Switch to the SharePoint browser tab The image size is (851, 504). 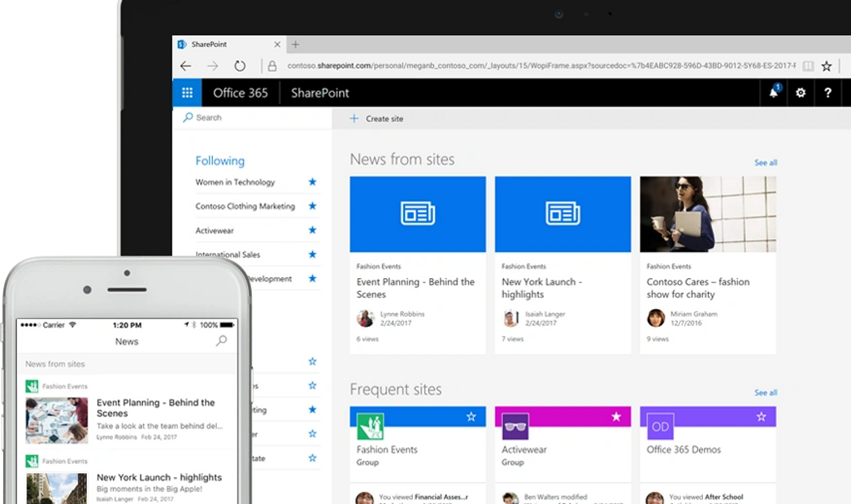229,45
